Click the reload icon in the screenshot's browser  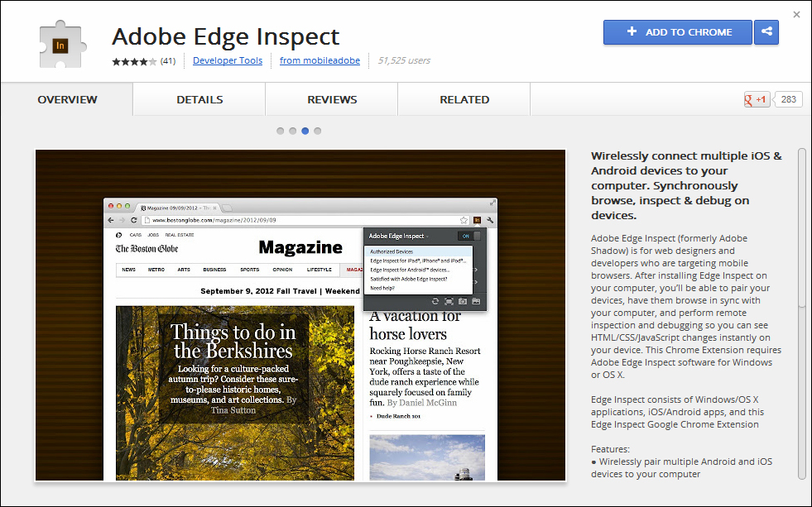133,220
